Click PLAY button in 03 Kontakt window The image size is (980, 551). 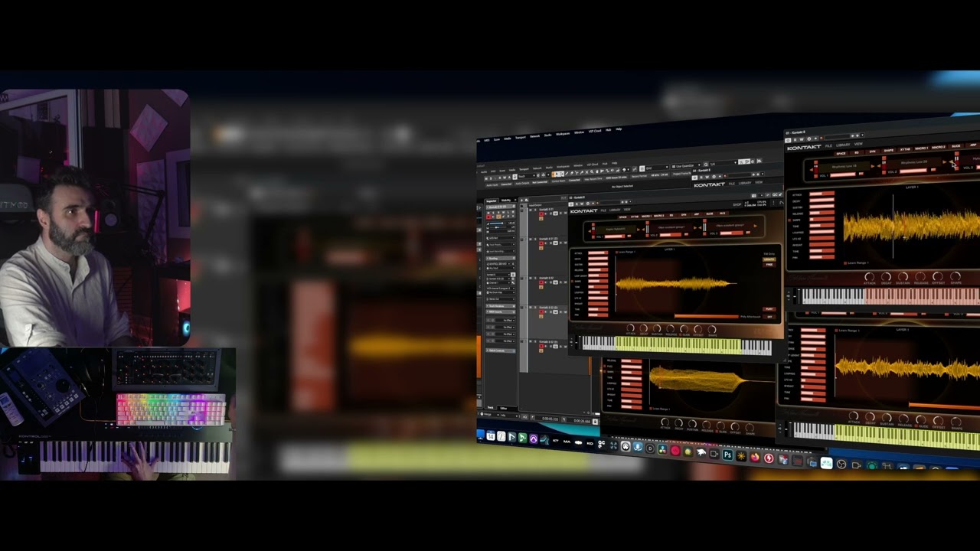pyautogui.click(x=769, y=309)
